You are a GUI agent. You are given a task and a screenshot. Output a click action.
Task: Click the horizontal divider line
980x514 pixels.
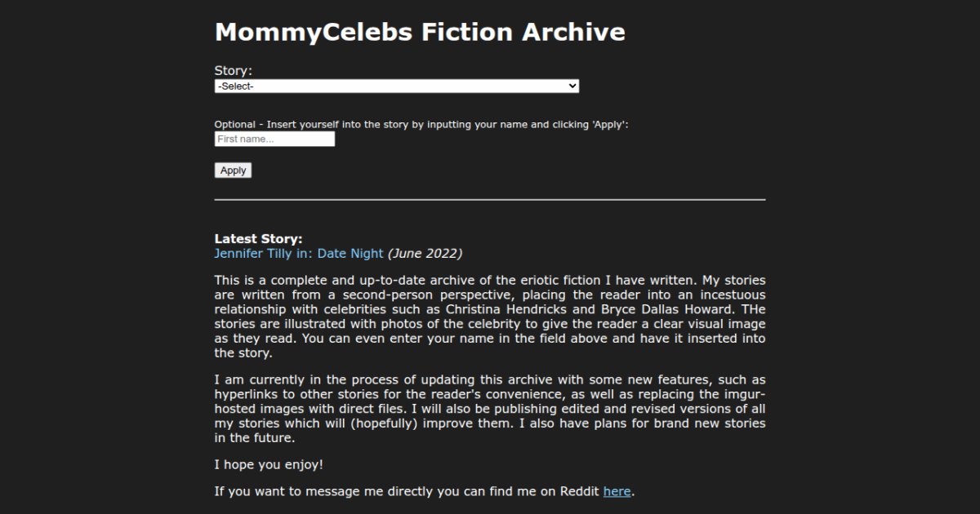pos(490,199)
